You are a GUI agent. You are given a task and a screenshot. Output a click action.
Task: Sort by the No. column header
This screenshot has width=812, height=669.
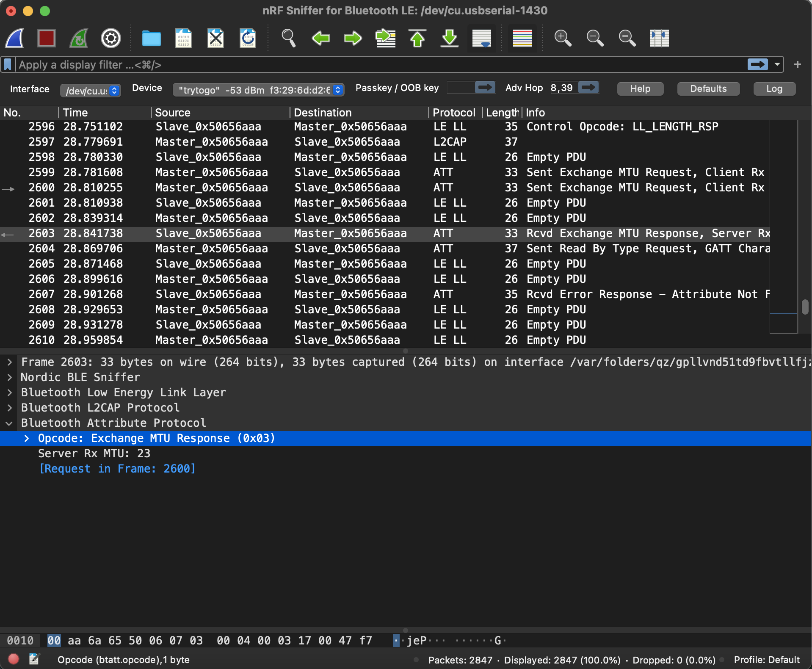[29, 113]
